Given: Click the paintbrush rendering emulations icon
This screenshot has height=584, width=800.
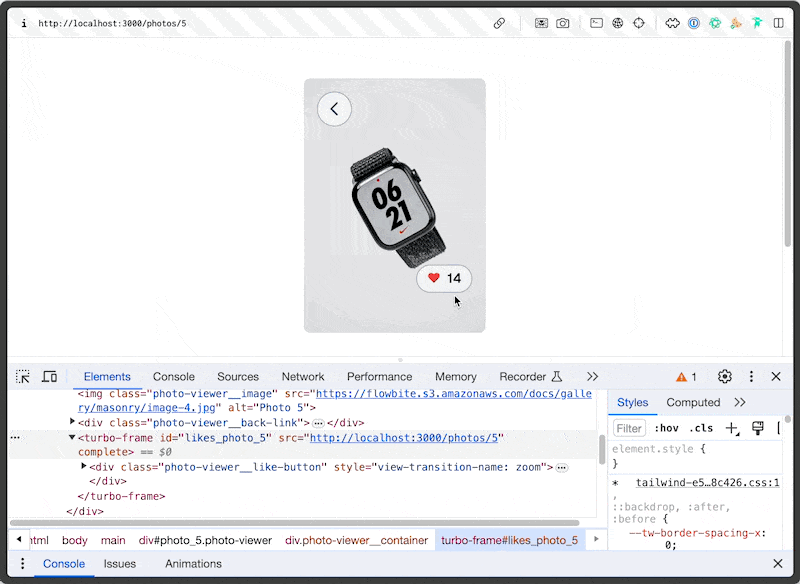Looking at the screenshot, I should point(758,428).
